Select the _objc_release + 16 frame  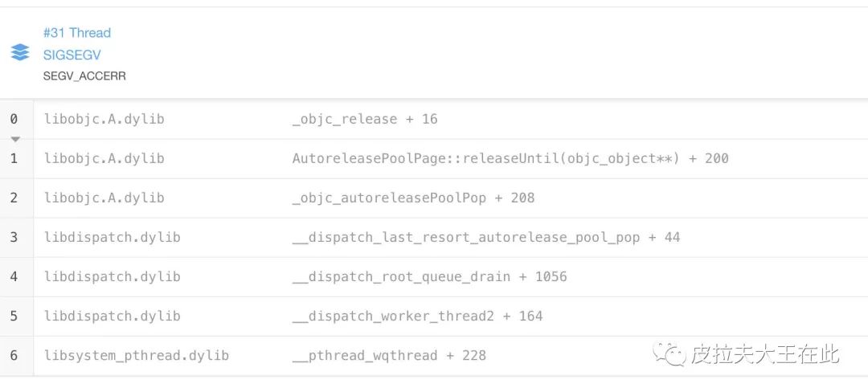coord(365,119)
